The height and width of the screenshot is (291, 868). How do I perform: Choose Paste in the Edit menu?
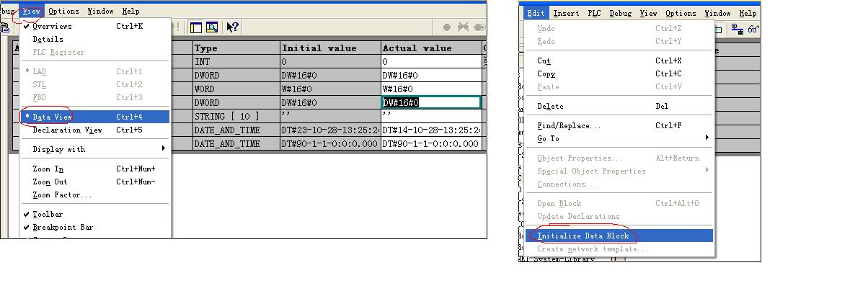coord(619,86)
